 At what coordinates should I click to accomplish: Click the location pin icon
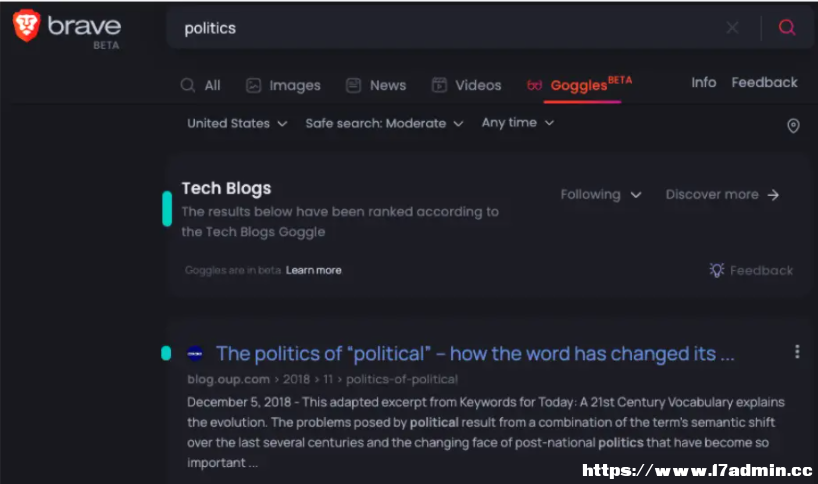[x=793, y=126]
